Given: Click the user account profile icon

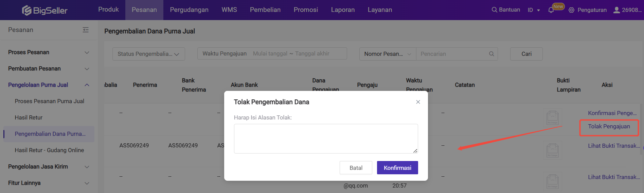Looking at the screenshot, I should pos(616,10).
